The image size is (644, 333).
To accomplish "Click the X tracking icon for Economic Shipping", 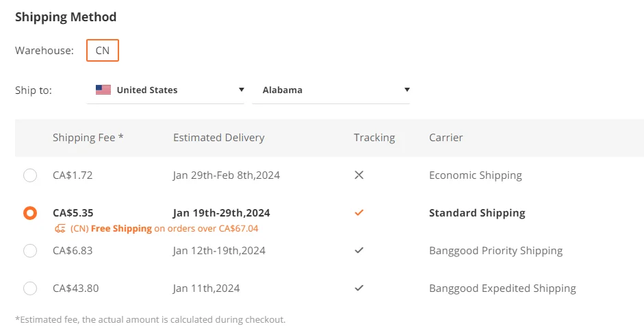I will click(x=359, y=175).
